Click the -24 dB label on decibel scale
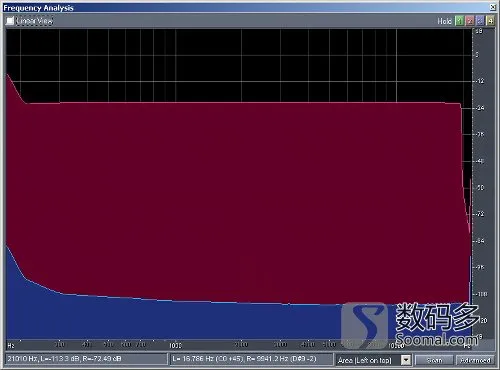This screenshot has width=500, height=370. 480,108
